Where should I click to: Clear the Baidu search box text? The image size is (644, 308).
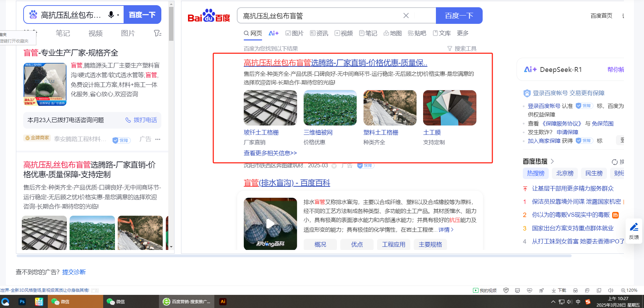[406, 16]
